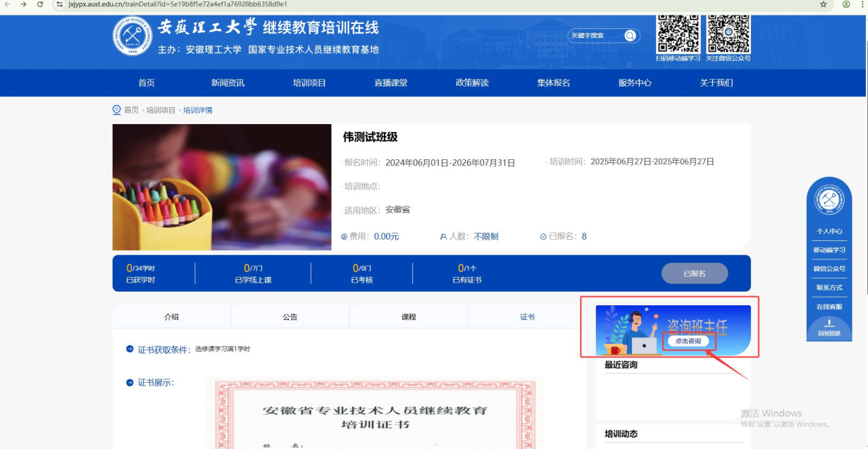Click the 费用 0.00元 value

386,237
